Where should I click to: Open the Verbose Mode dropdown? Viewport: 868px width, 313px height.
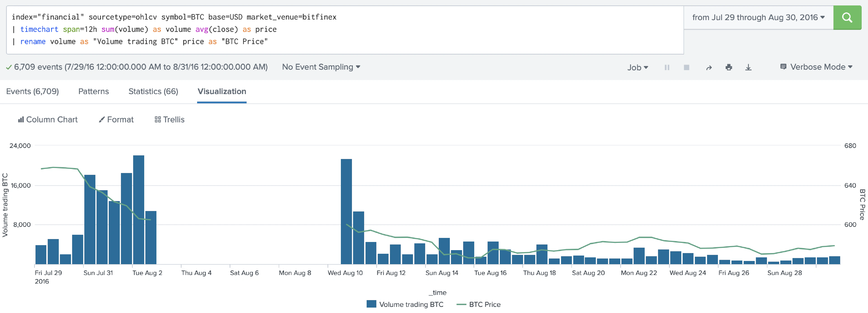click(x=816, y=67)
